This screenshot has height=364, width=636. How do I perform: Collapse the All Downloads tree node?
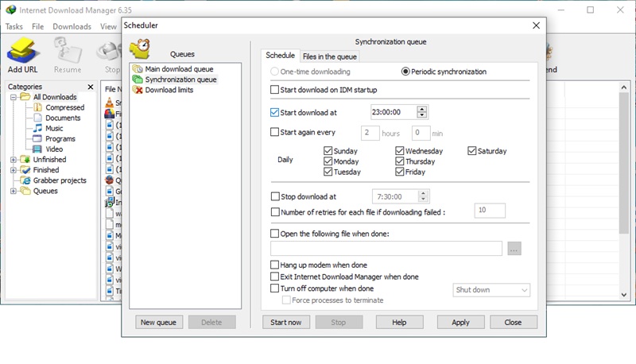(x=14, y=97)
